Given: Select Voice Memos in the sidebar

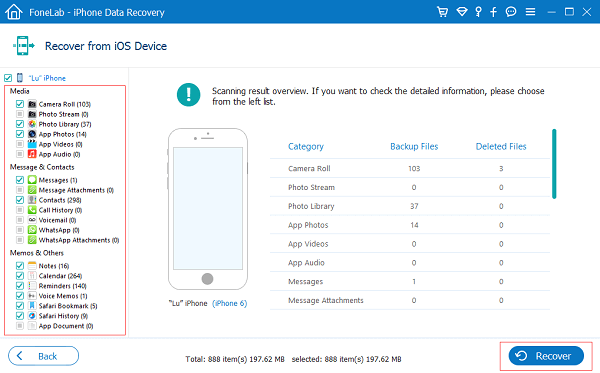Looking at the screenshot, I should 63,296.
